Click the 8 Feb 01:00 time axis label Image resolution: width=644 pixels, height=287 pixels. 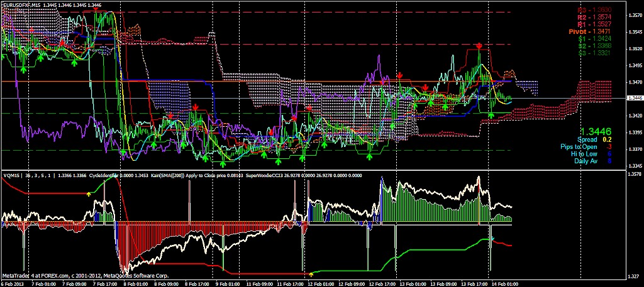(136, 284)
